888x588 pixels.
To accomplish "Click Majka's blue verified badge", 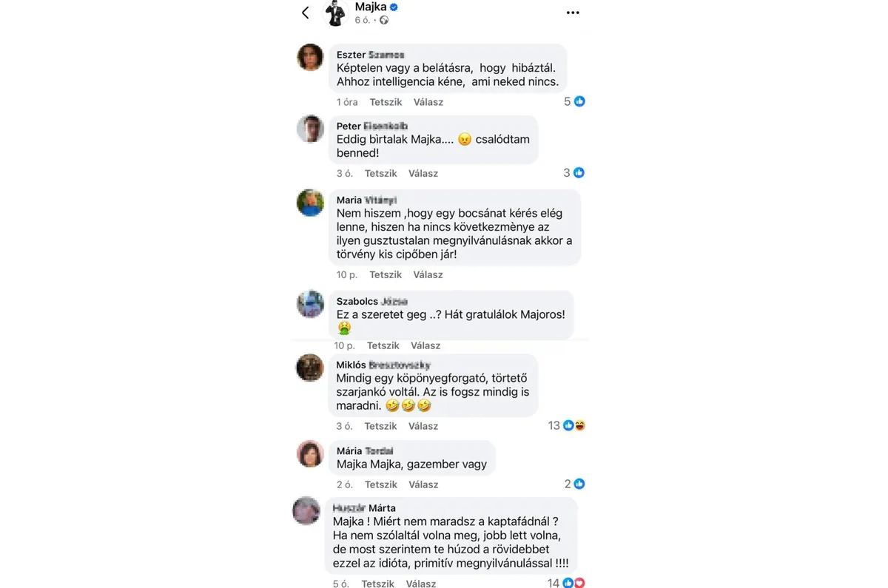I will [394, 7].
